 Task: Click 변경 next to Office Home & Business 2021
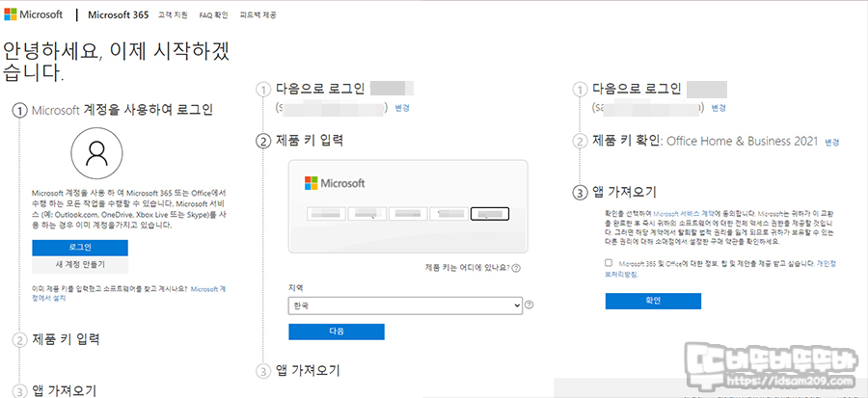832,142
